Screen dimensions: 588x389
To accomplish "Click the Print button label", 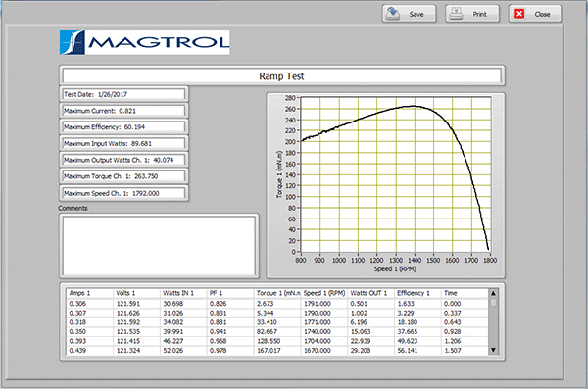I will [479, 15].
